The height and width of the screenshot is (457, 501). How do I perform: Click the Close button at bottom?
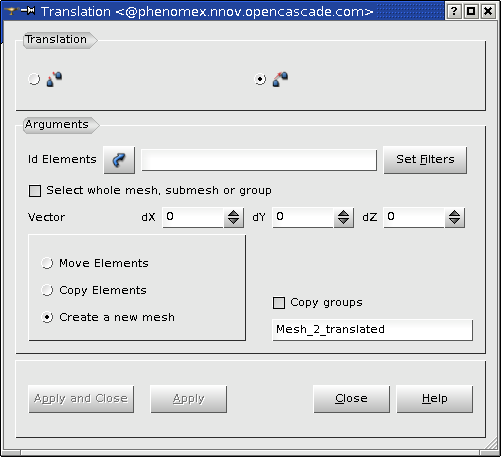coord(351,399)
